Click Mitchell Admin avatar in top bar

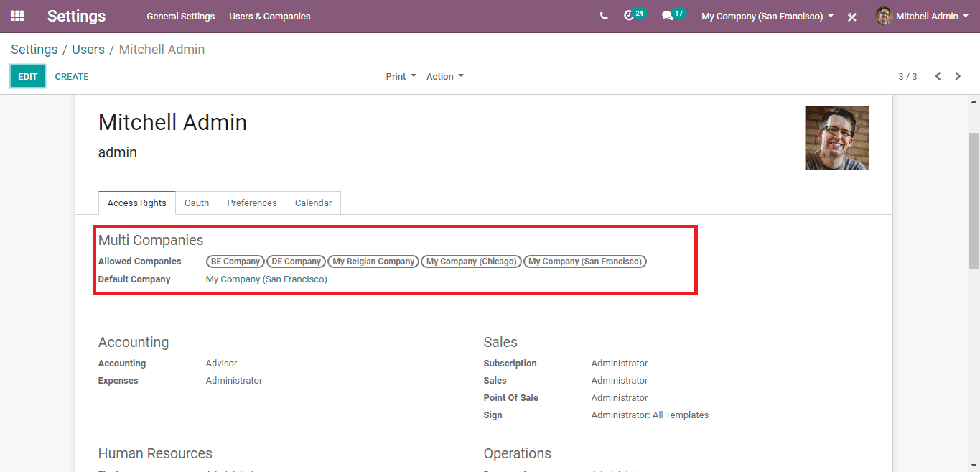point(884,16)
